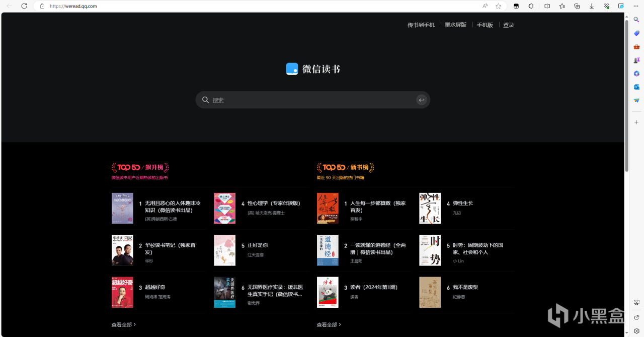
Task: Open sidebar Search magnifier icon
Action: [x=636, y=20]
